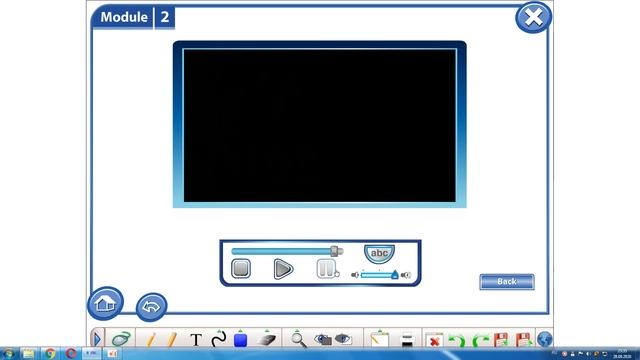This screenshot has height=360, width=640.
Task: Choose the line style squiggle tool
Action: click(219, 339)
